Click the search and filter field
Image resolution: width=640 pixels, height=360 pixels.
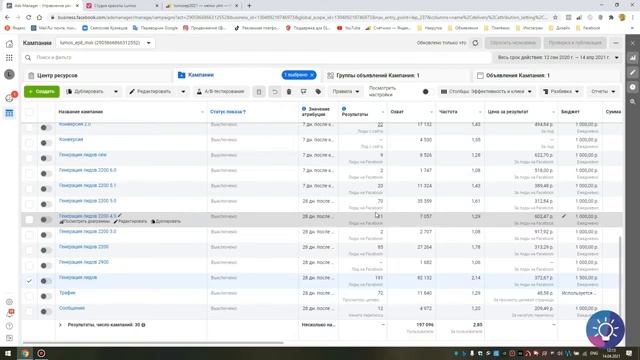(257, 58)
